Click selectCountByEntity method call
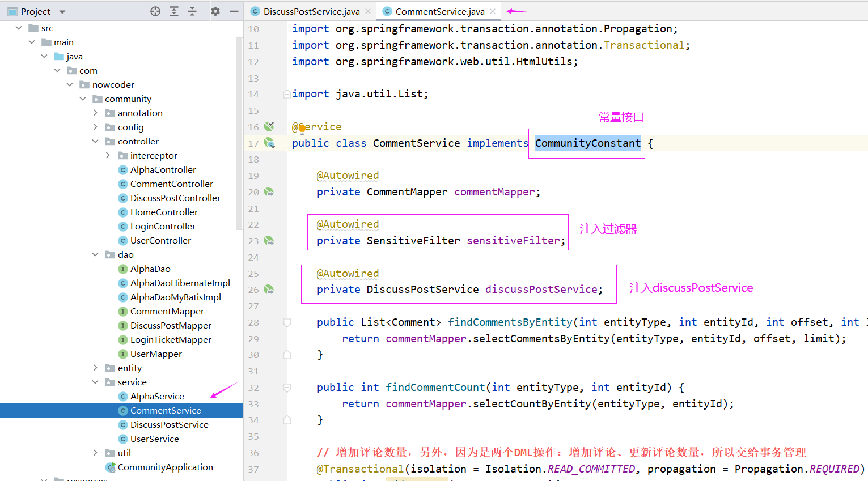868x481 pixels. pyautogui.click(x=532, y=404)
